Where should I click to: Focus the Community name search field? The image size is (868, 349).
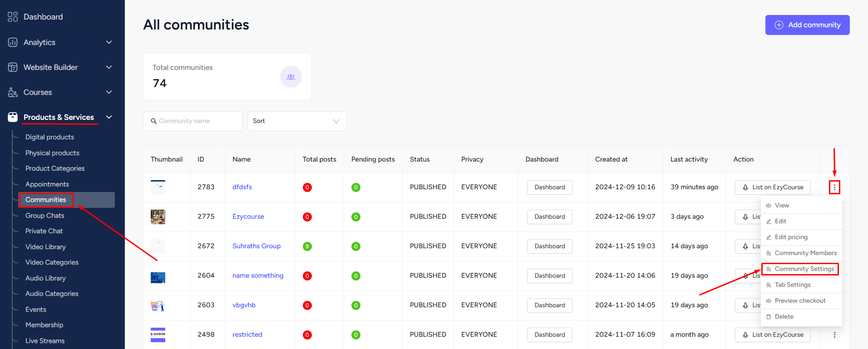193,121
